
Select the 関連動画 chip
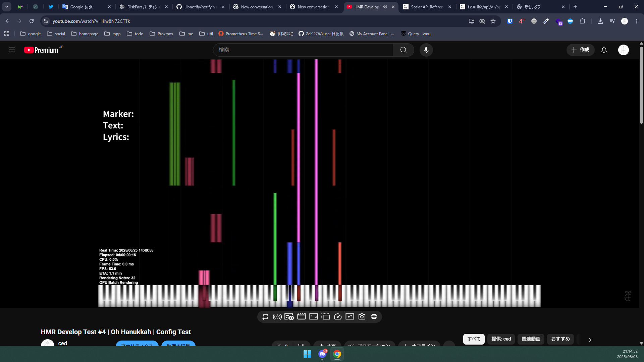(x=531, y=339)
